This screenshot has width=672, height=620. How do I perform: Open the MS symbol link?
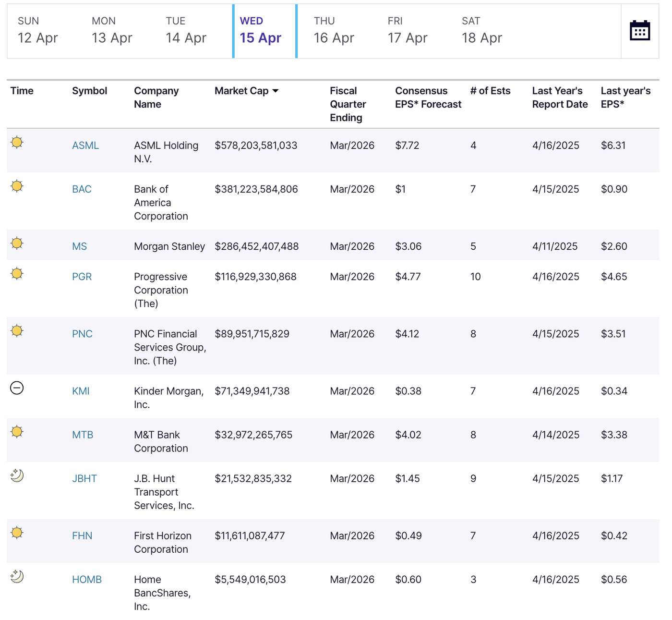79,246
